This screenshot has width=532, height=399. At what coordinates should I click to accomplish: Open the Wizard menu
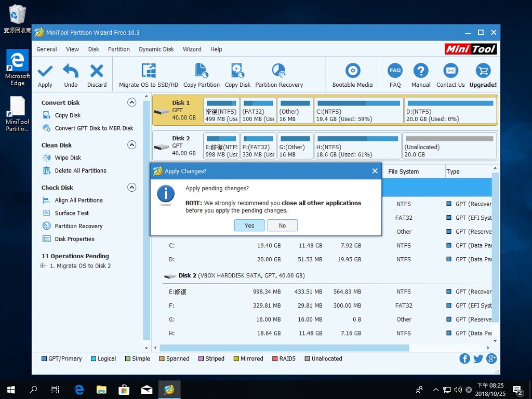pyautogui.click(x=192, y=49)
